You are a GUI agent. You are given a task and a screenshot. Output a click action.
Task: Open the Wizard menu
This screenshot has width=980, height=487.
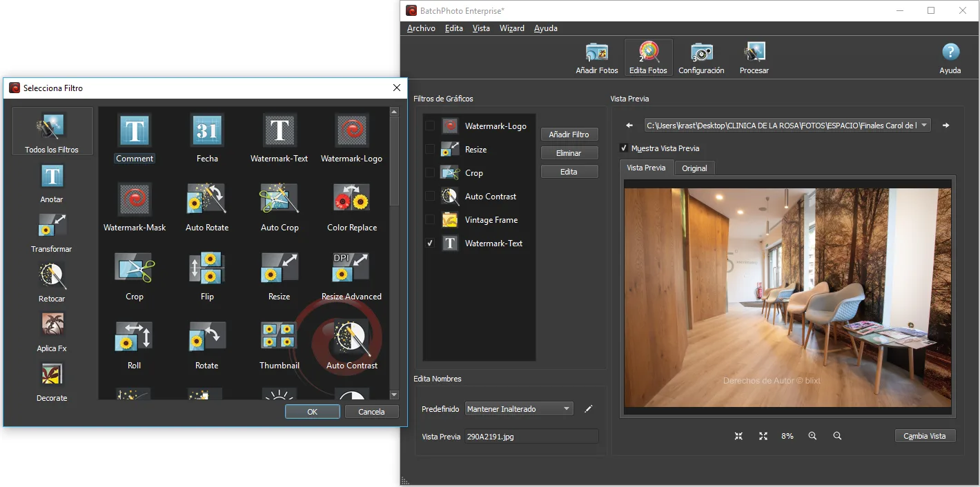click(x=511, y=28)
